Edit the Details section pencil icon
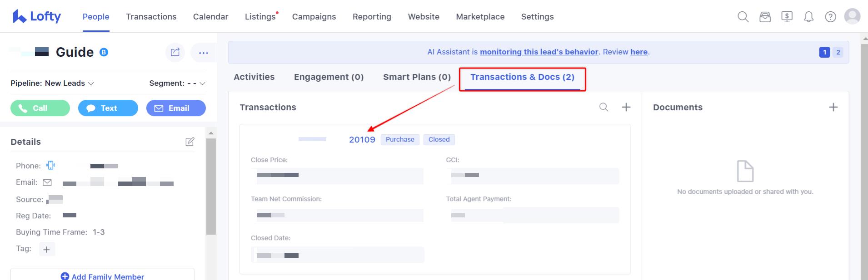This screenshot has width=868, height=280. coord(190,142)
